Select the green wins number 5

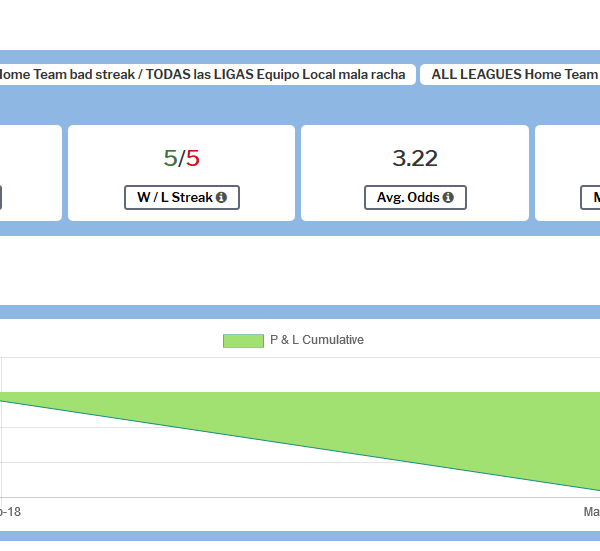coord(170,158)
